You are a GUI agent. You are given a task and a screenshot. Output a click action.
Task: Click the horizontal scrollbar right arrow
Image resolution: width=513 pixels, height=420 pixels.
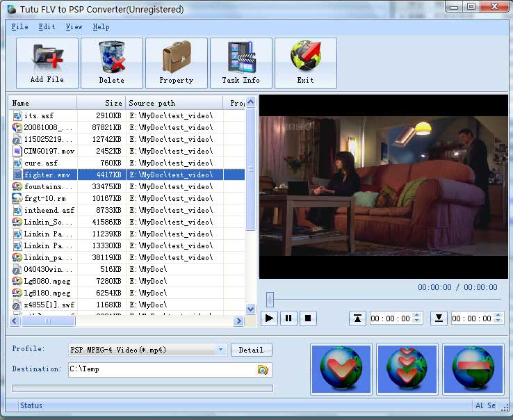pyautogui.click(x=239, y=321)
